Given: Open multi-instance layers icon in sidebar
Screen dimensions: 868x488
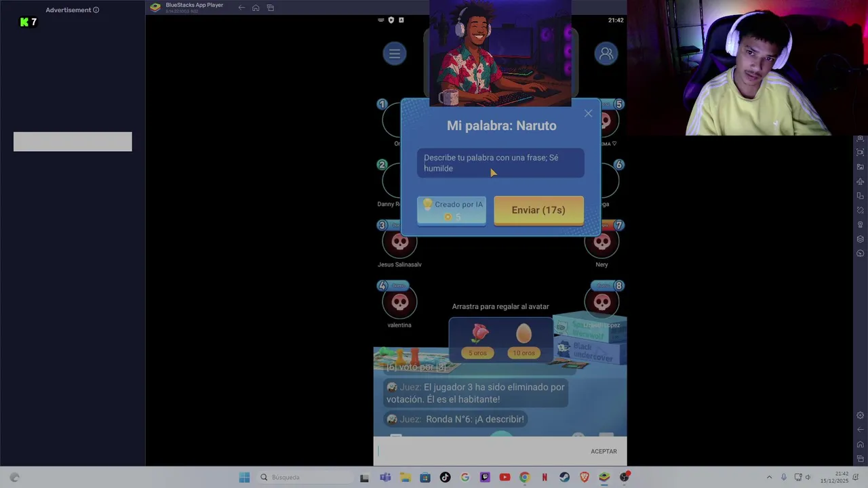Looking at the screenshot, I should pos(861,239).
